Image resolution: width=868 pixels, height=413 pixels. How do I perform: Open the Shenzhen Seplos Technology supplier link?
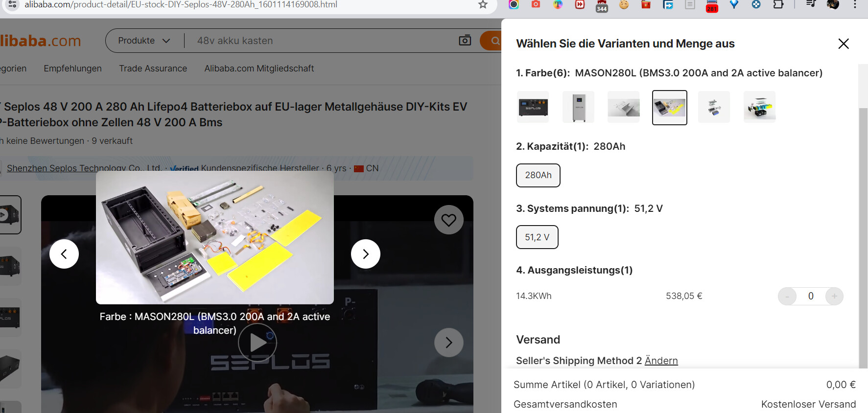click(84, 168)
